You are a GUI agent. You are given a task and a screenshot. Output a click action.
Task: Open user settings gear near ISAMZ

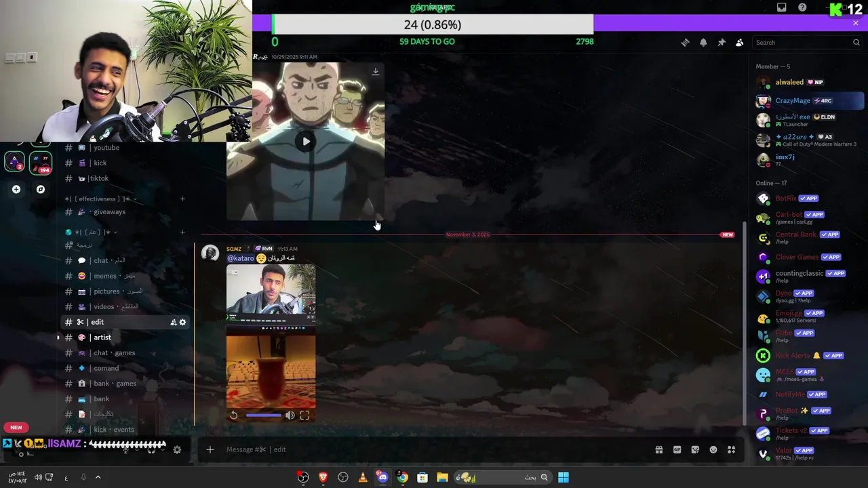coord(177,449)
